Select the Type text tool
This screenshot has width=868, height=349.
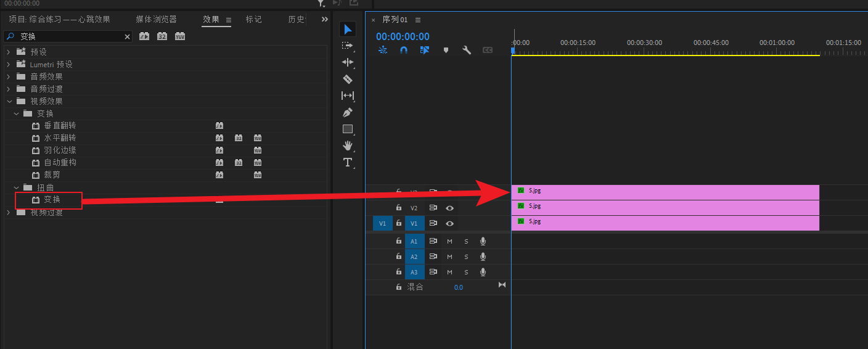[348, 162]
